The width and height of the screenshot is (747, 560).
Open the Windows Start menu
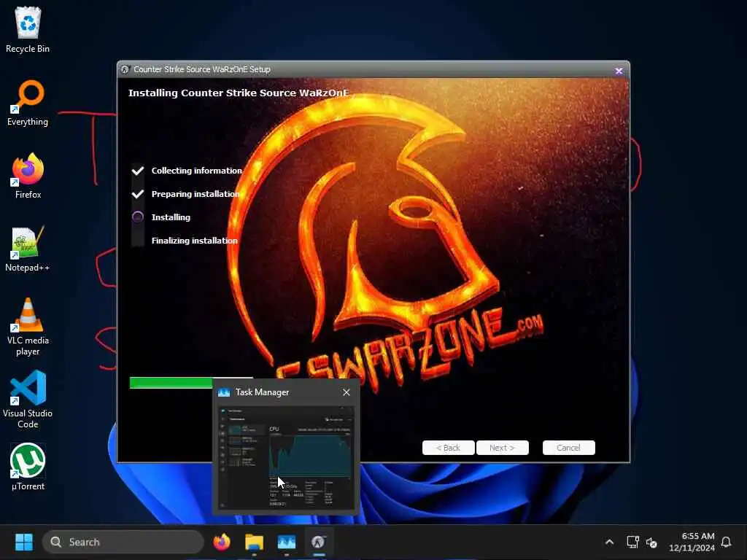click(24, 542)
